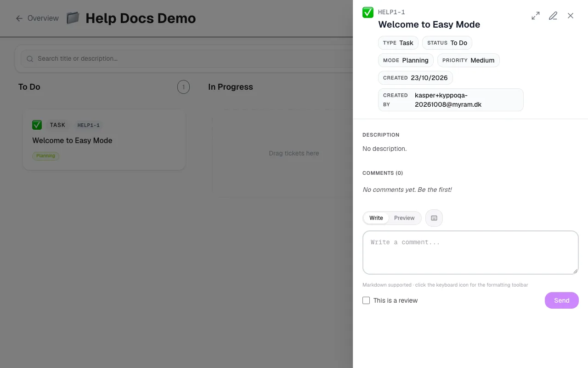Expand the ticket panel to full screen
This screenshot has height=368, width=588.
pos(536,16)
